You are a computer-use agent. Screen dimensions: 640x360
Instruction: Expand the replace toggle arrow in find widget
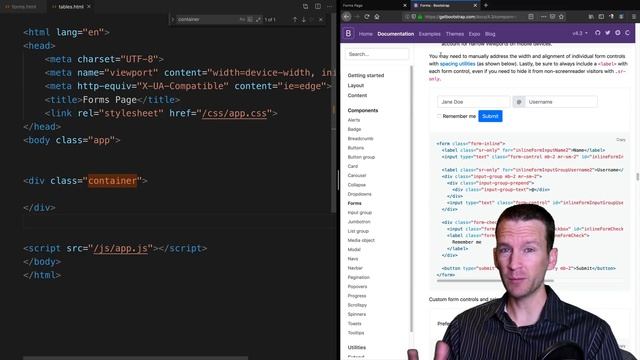[173, 20]
